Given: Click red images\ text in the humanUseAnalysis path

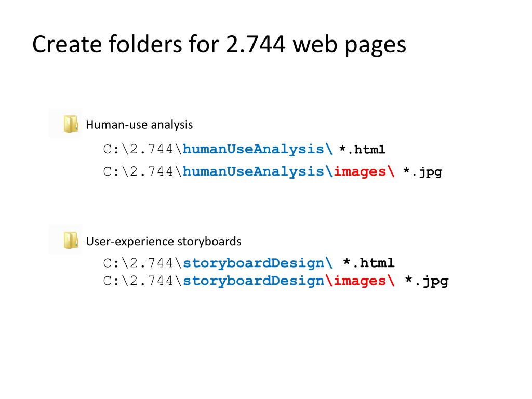Looking at the screenshot, I should pos(364,171).
